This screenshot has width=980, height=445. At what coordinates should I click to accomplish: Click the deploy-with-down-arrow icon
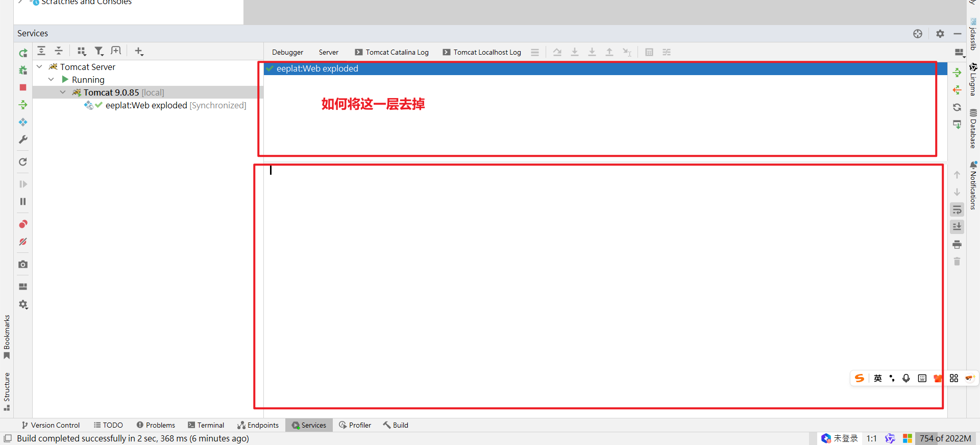[957, 125]
